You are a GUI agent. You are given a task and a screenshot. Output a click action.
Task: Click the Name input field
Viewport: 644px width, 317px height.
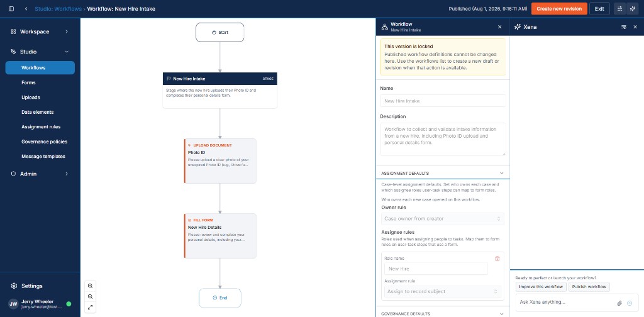point(443,101)
